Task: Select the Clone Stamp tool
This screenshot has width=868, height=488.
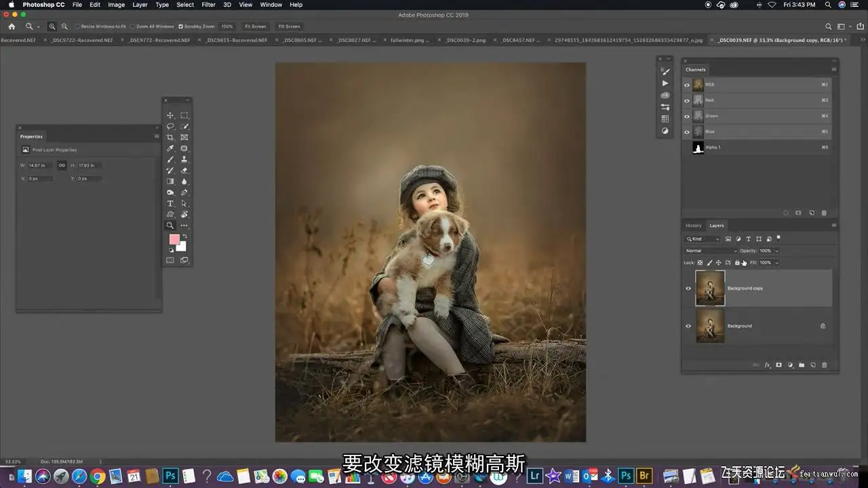Action: (184, 160)
